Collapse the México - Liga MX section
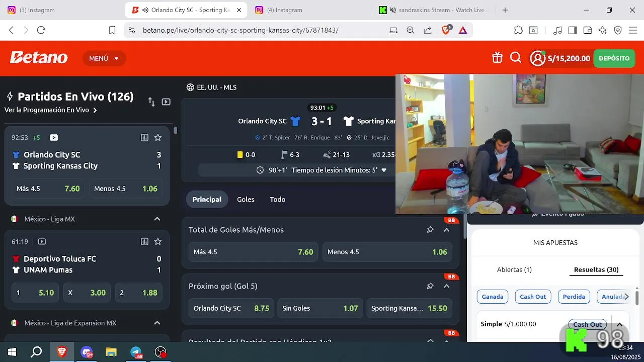 tap(157, 219)
